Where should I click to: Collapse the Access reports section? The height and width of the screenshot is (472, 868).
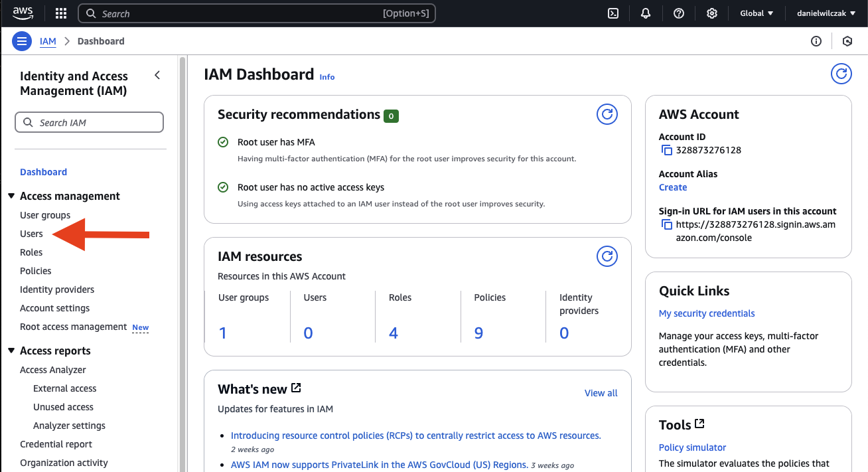click(11, 351)
